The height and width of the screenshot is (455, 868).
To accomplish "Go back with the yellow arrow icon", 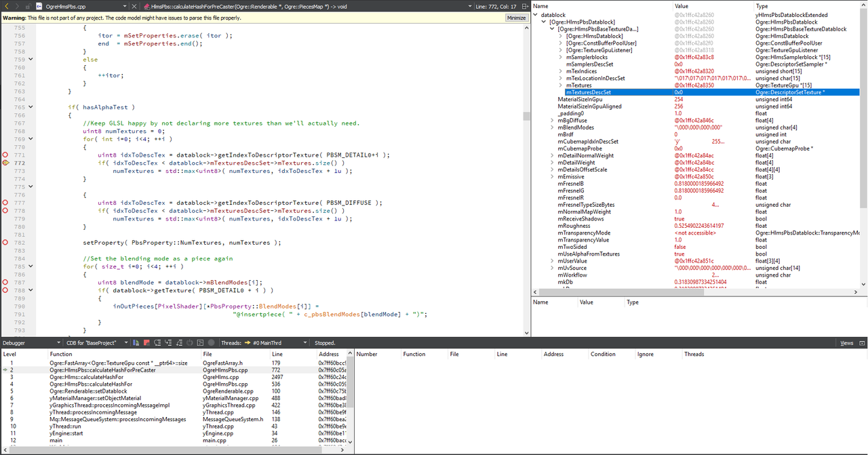I will (7, 6).
